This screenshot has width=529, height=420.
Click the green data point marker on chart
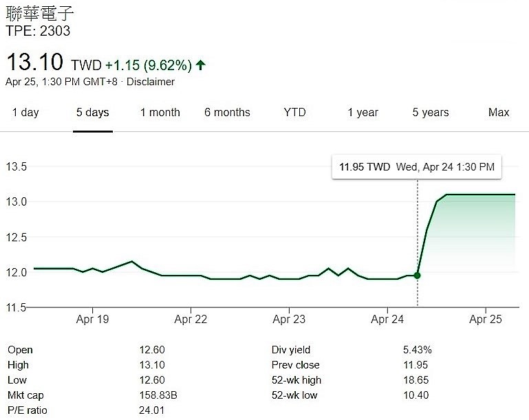click(x=418, y=276)
